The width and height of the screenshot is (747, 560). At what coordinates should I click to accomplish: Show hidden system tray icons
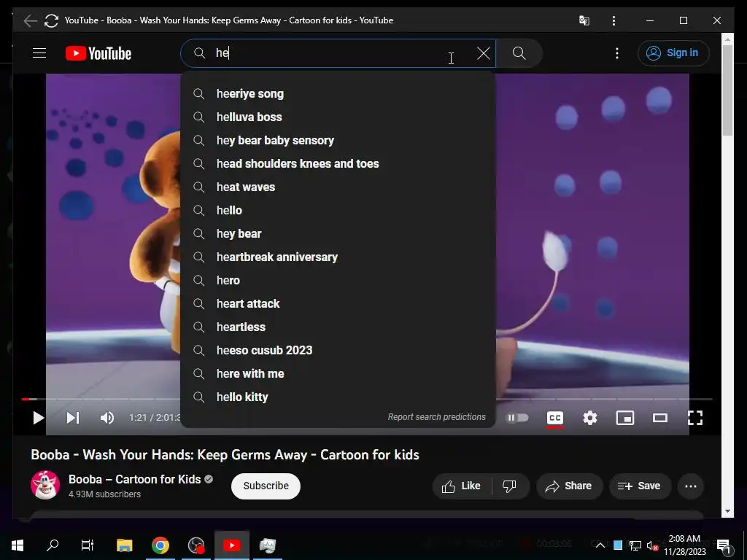[600, 545]
